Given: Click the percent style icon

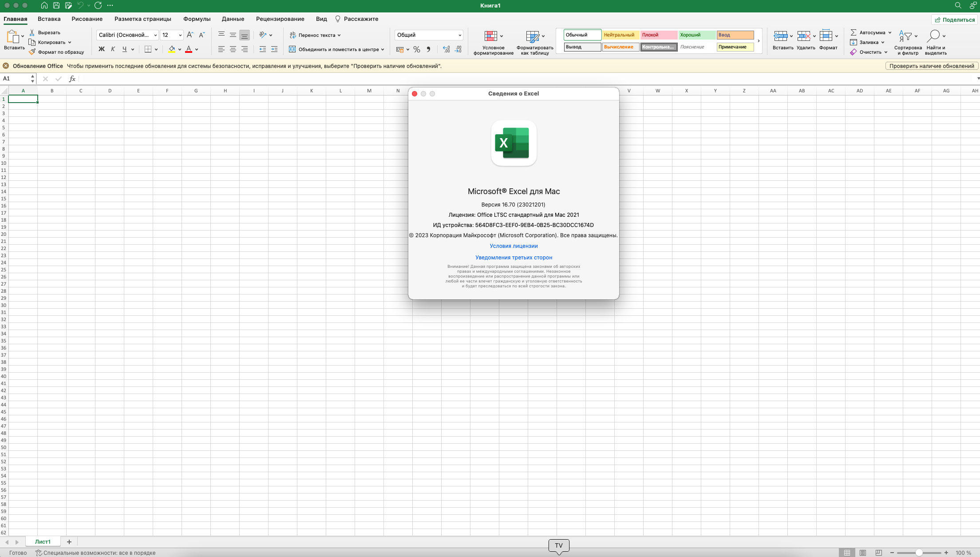Looking at the screenshot, I should [x=416, y=49].
